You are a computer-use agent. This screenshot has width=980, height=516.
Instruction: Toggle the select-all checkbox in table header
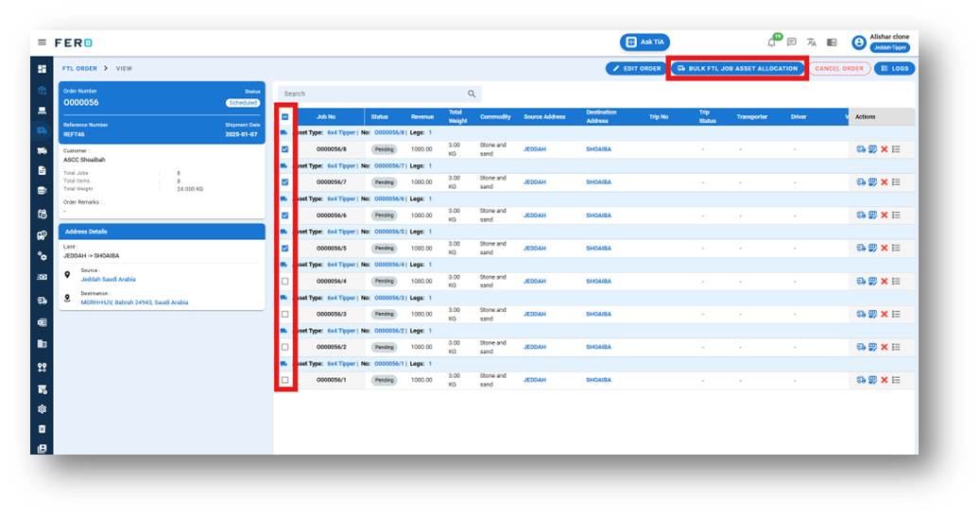(x=285, y=117)
